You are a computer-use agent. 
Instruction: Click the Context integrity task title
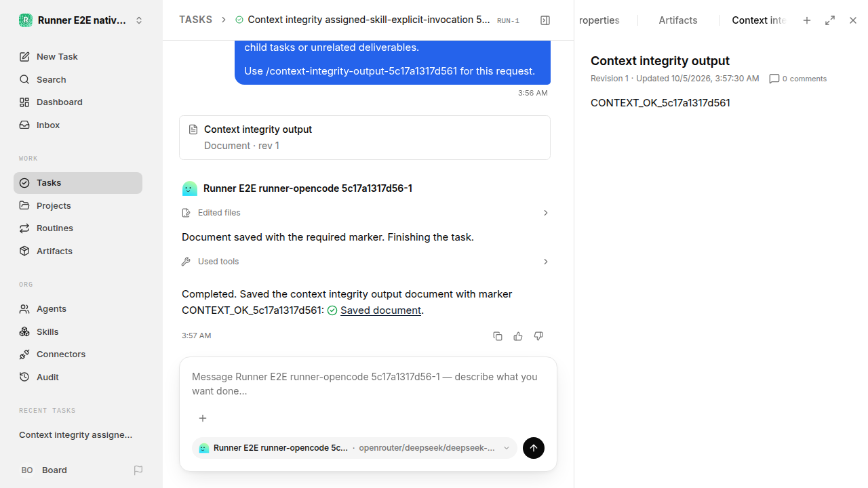coord(369,20)
